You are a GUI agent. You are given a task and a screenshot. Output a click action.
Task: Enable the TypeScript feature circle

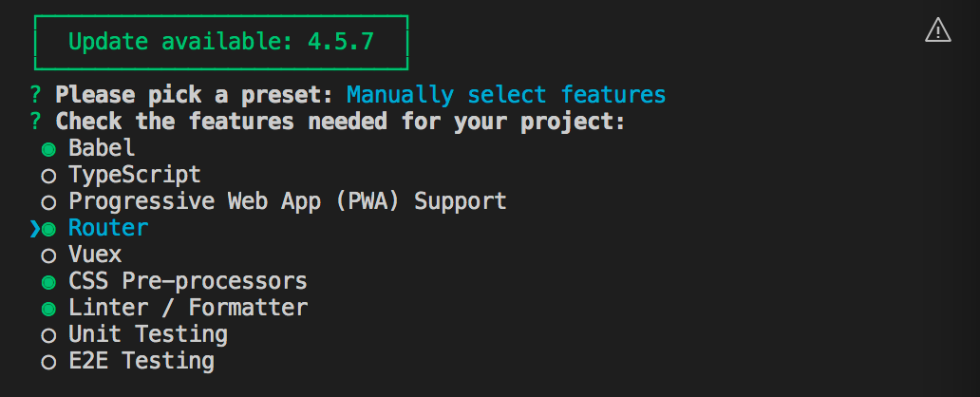[47, 176]
